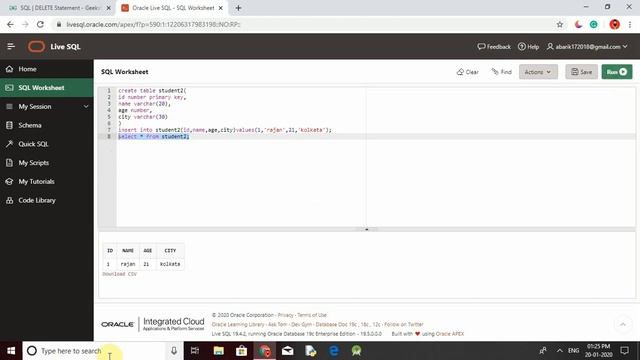Open the Actions dropdown

[x=538, y=72]
